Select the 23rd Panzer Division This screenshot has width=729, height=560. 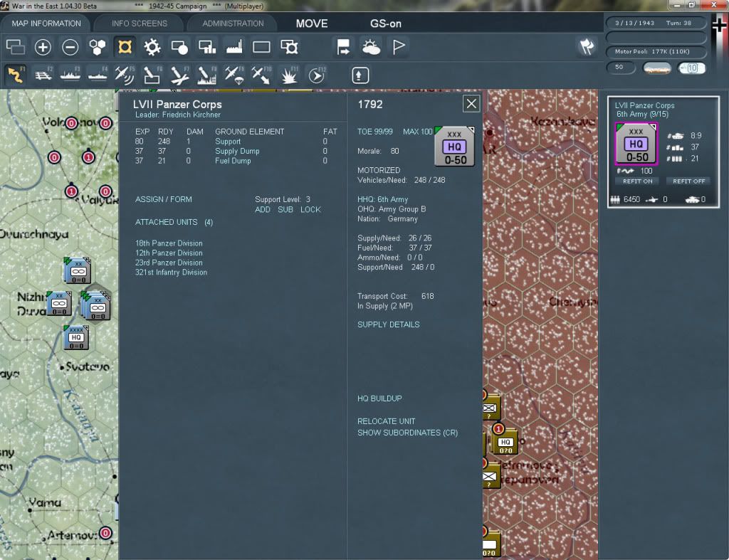[169, 263]
